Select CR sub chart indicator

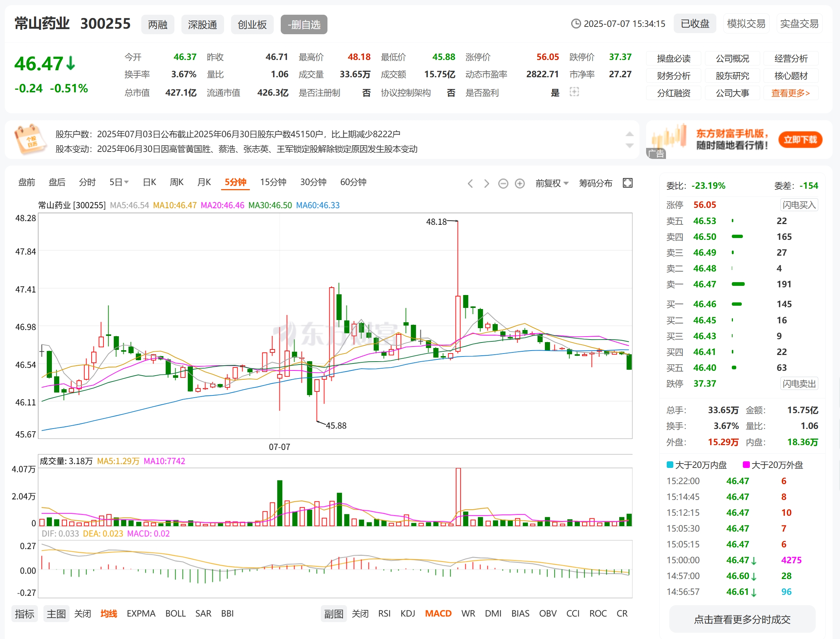[x=622, y=614]
